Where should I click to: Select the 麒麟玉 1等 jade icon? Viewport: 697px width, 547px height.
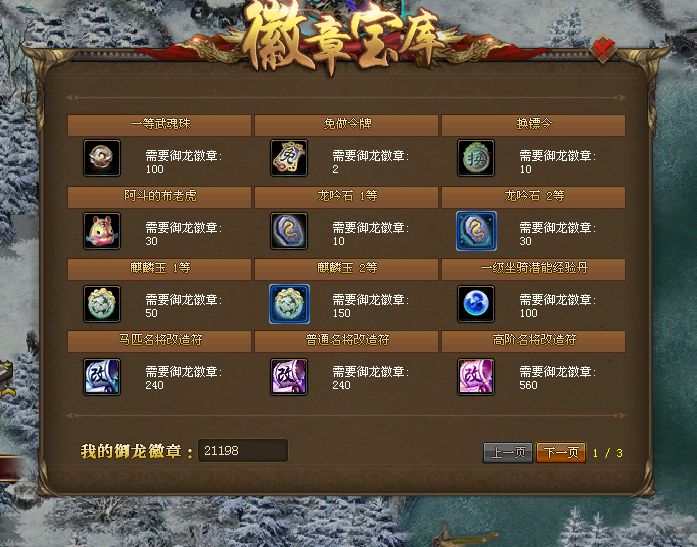(x=102, y=303)
